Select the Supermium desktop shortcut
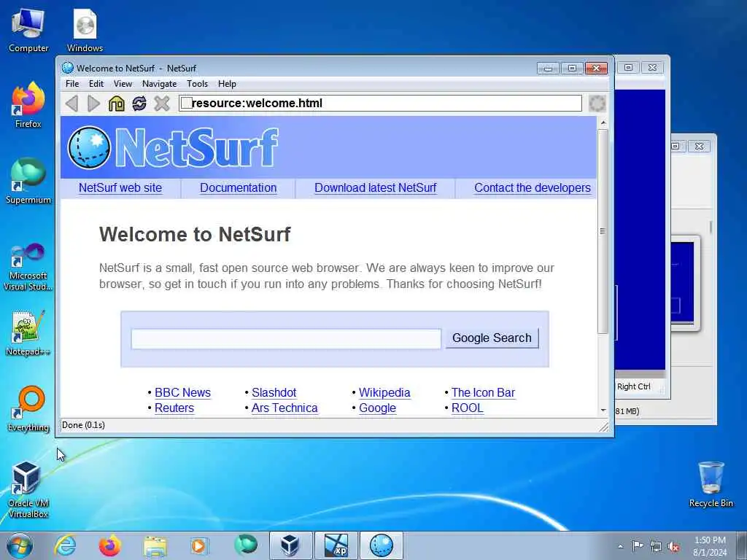The image size is (747, 560). (x=28, y=181)
